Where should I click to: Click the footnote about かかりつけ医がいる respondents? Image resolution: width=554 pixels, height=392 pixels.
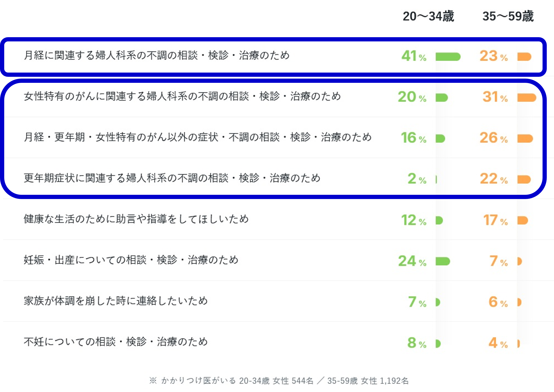(279, 381)
